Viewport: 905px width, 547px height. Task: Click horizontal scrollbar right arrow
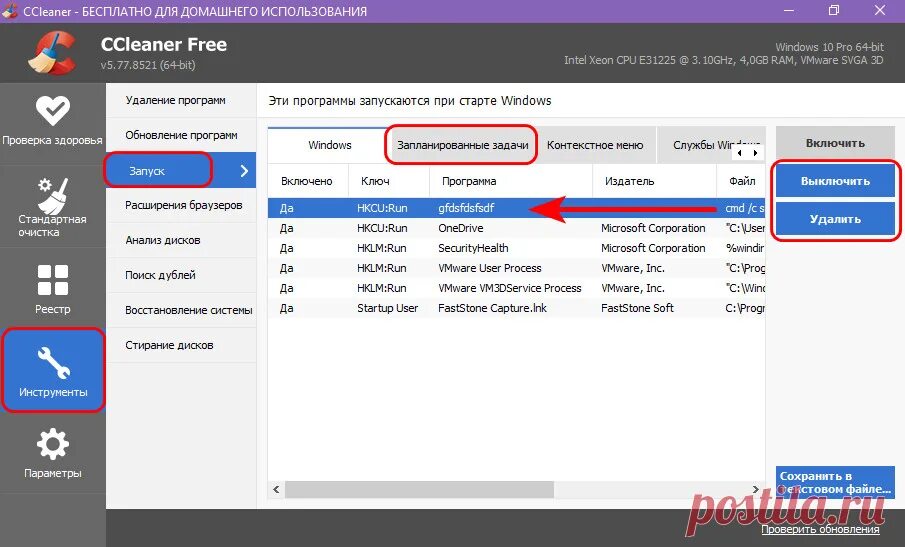point(756,489)
